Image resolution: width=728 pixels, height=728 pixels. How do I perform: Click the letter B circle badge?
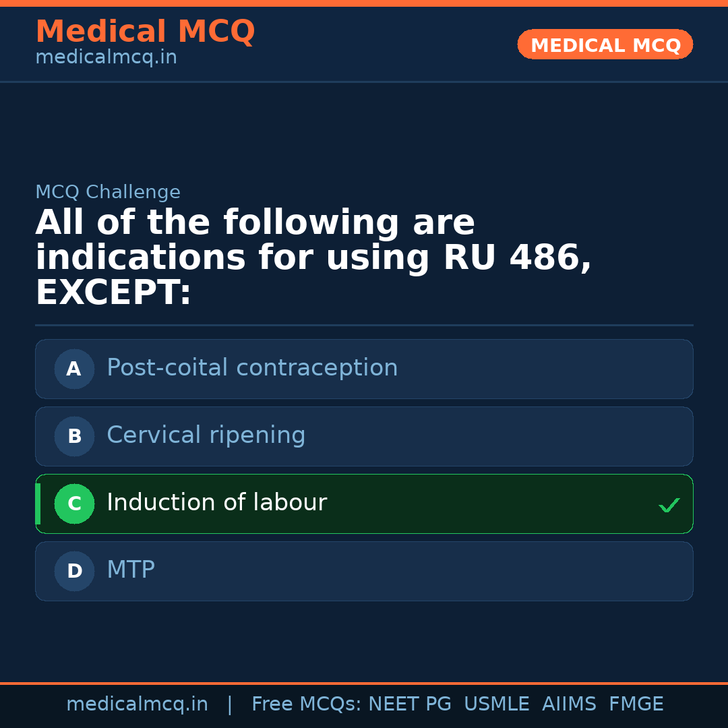74,436
